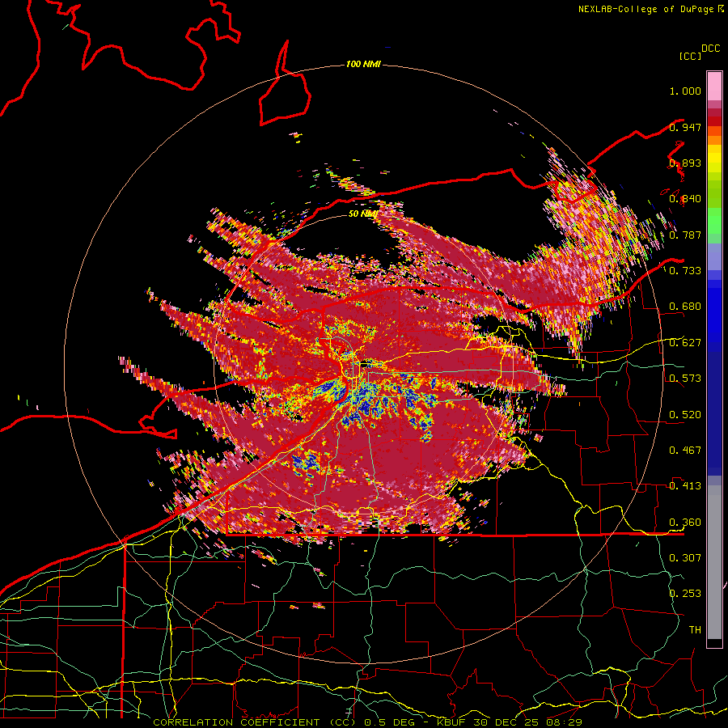Click the 0.573 scale value
The height and width of the screenshot is (728, 728).
tap(685, 379)
